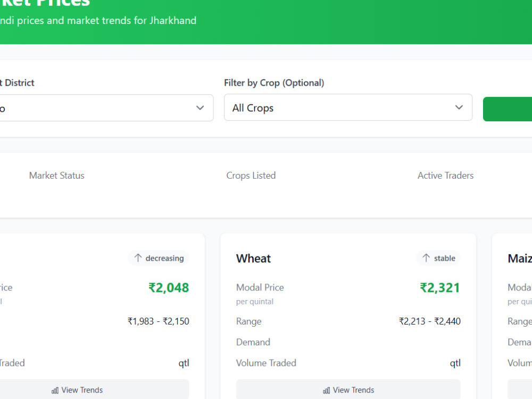
Task: Click the ₹2,048 modal price
Action: [x=169, y=288]
